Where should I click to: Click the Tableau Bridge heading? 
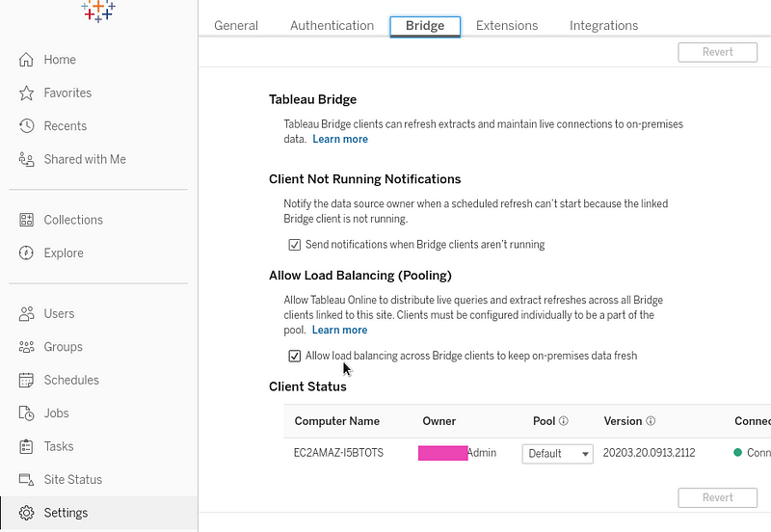pos(312,99)
